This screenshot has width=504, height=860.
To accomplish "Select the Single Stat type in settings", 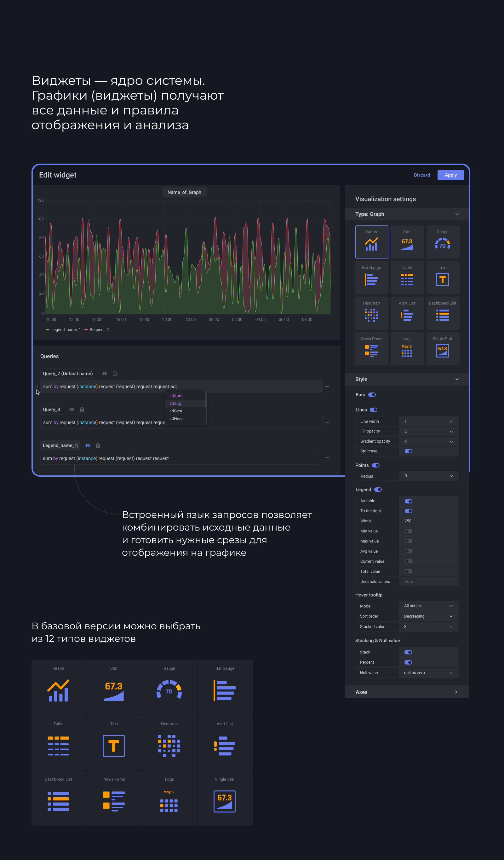I will pyautogui.click(x=442, y=348).
